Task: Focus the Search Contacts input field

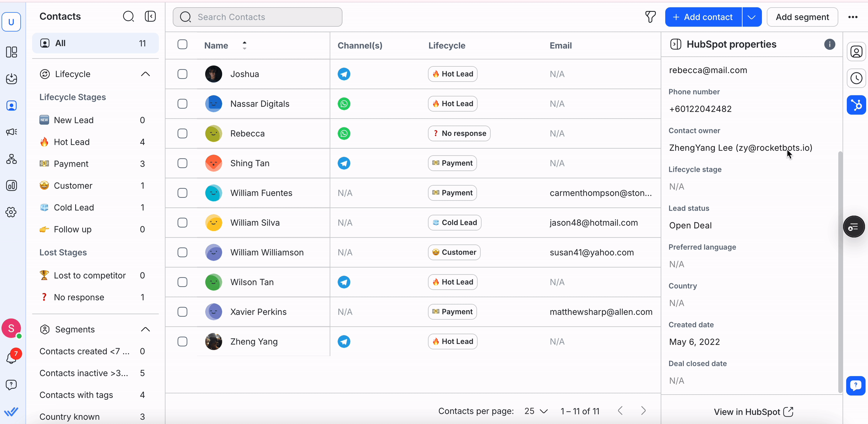Action: click(257, 17)
